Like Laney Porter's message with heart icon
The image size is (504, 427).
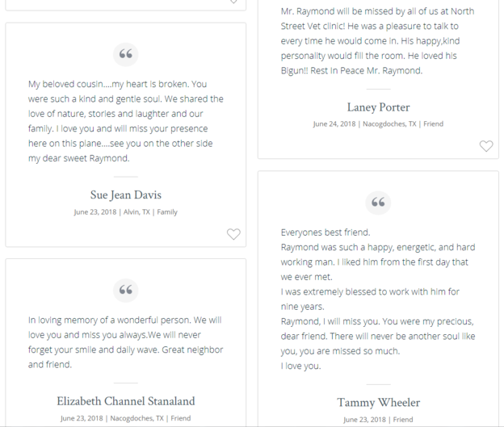tap(486, 146)
